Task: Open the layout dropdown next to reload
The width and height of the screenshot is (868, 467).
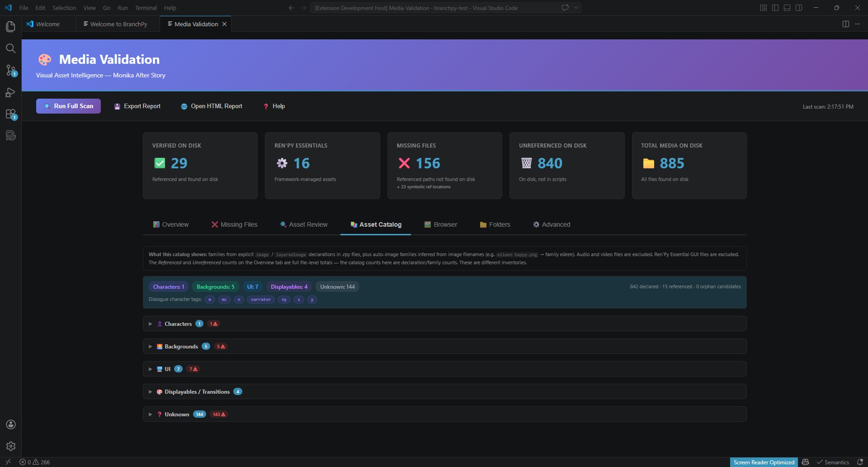Action: (576, 8)
